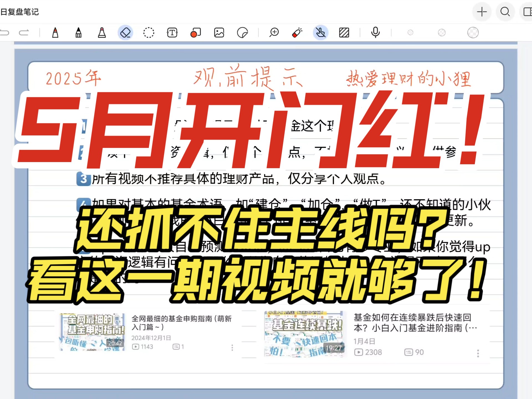
Task: Add a new page with plus button
Action: (482, 12)
